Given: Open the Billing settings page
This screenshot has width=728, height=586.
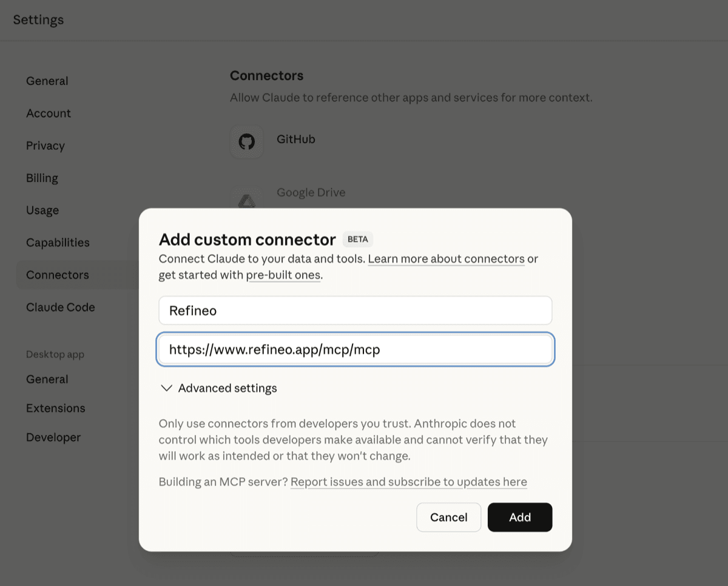Looking at the screenshot, I should point(42,178).
